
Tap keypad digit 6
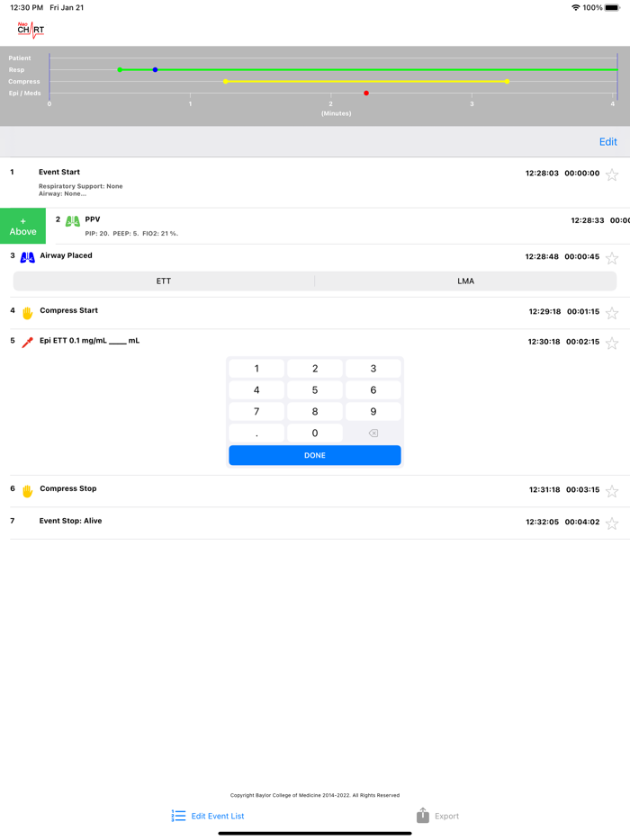point(373,390)
